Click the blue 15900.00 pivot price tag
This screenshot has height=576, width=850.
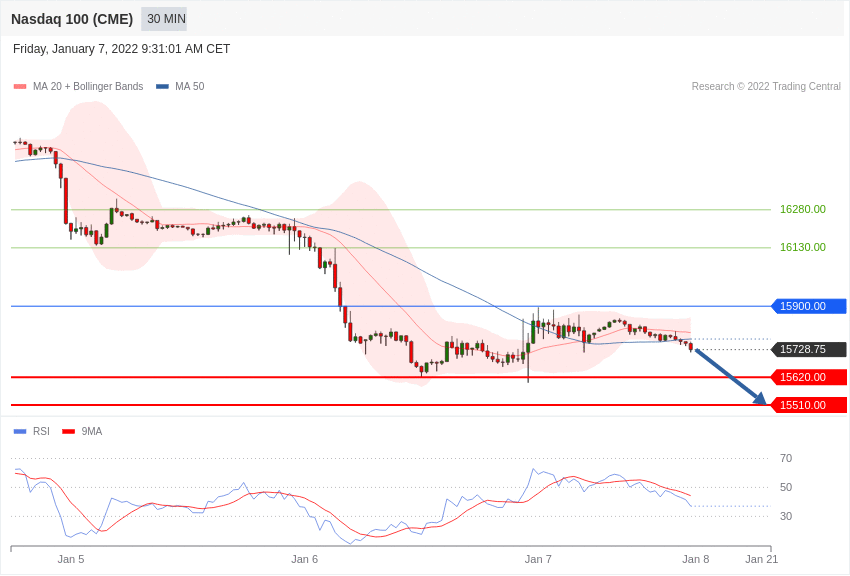pos(809,306)
